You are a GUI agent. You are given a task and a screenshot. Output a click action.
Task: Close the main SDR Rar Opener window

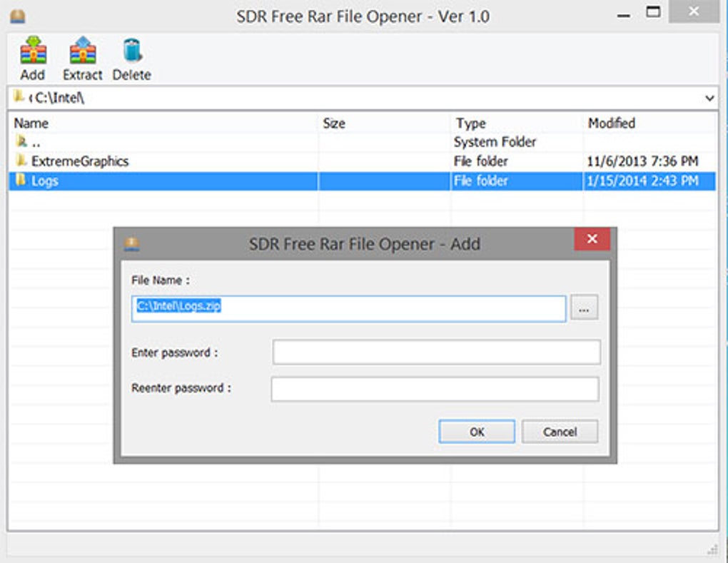[694, 11]
